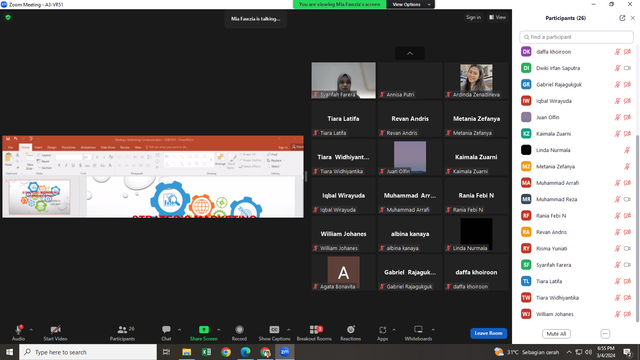Click the green encryption shield icon

[x=8, y=17]
